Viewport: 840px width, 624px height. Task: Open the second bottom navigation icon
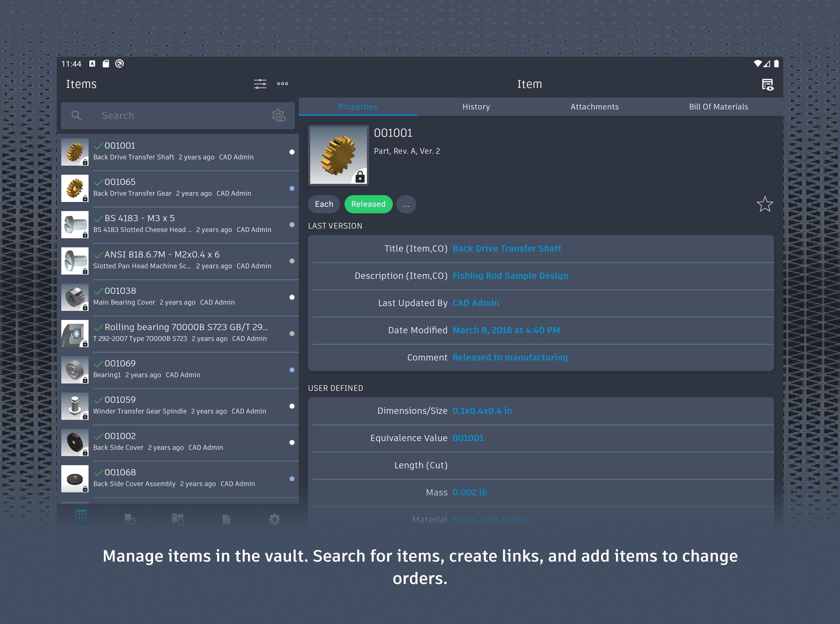[129, 519]
